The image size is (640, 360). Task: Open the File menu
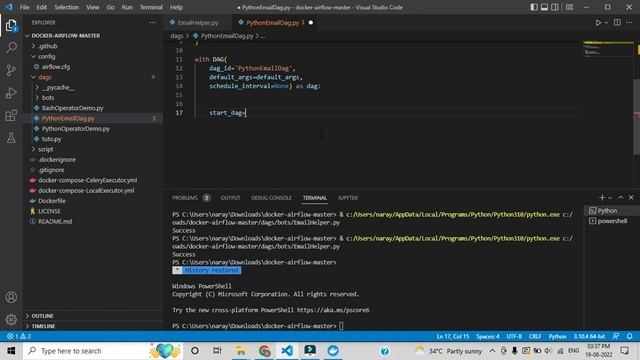pos(24,7)
